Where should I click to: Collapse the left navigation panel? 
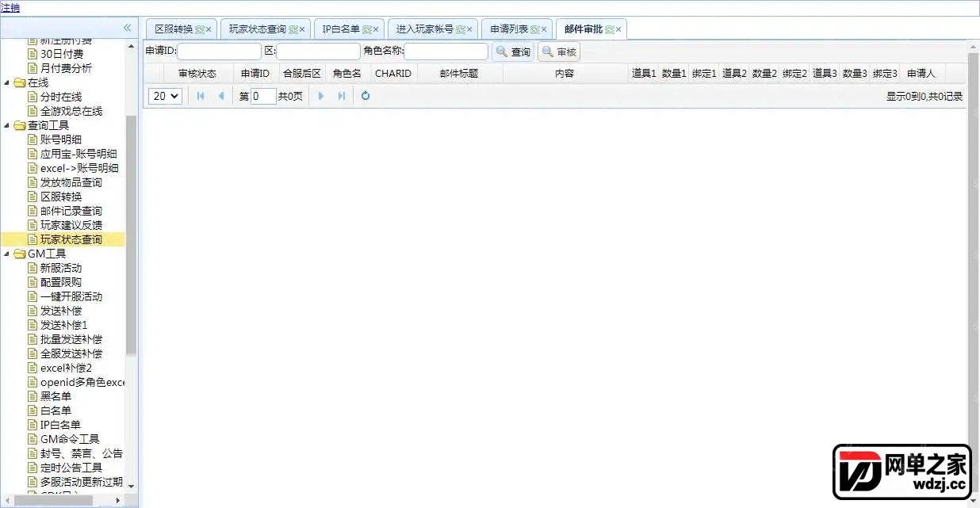pyautogui.click(x=127, y=28)
